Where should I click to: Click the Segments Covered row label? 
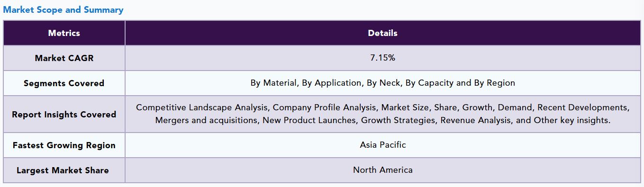tap(64, 83)
